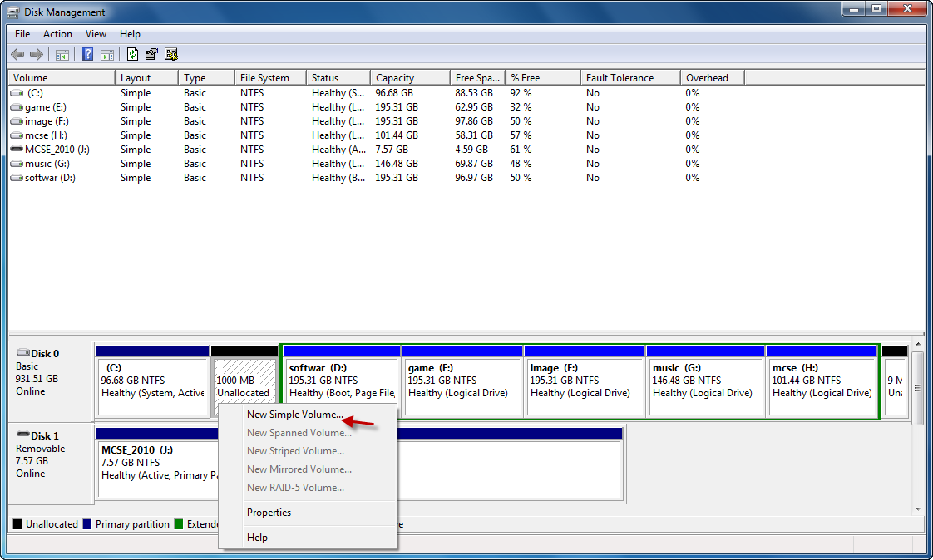Viewport: 933px width, 560px height.
Task: Choose New Simple Volume from context menu
Action: (294, 415)
